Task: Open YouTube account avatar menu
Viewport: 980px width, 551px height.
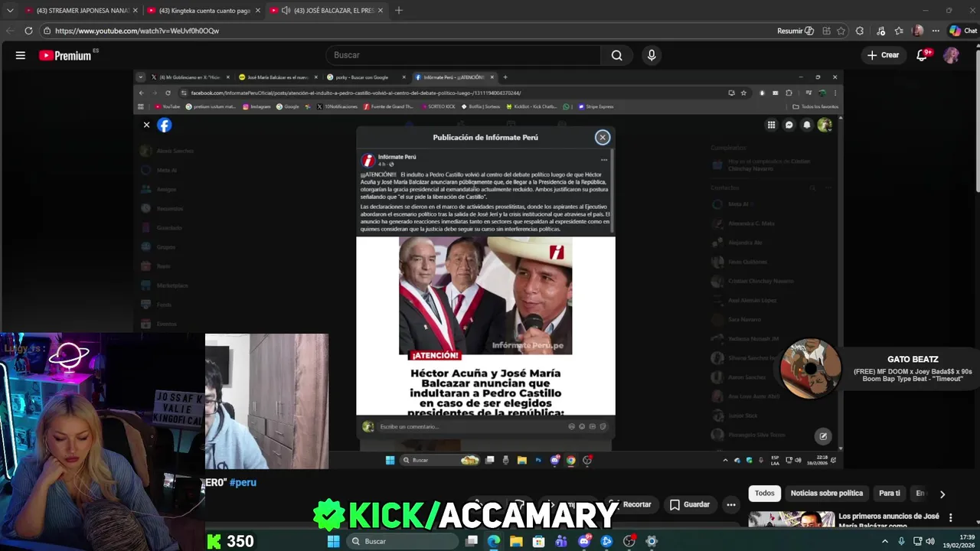Action: (x=951, y=55)
